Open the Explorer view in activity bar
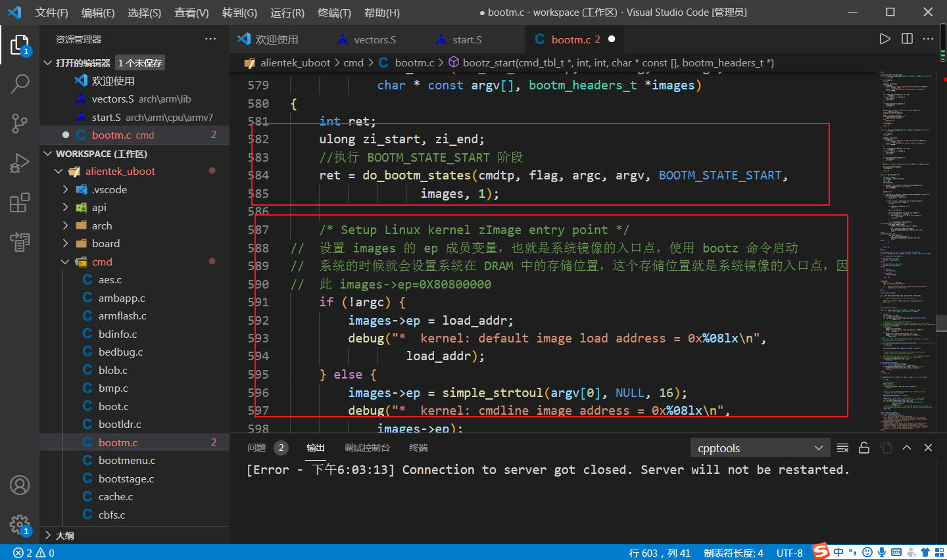947x560 pixels. click(x=20, y=45)
